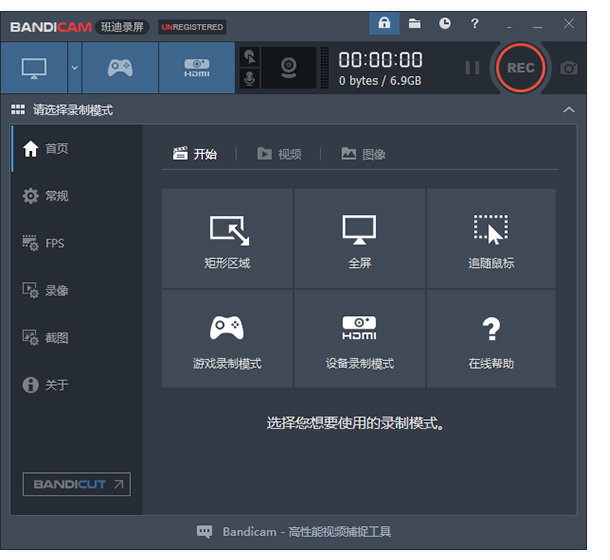610x560 pixels.
Task: Click the UNREGISTERED badge
Action: (192, 27)
